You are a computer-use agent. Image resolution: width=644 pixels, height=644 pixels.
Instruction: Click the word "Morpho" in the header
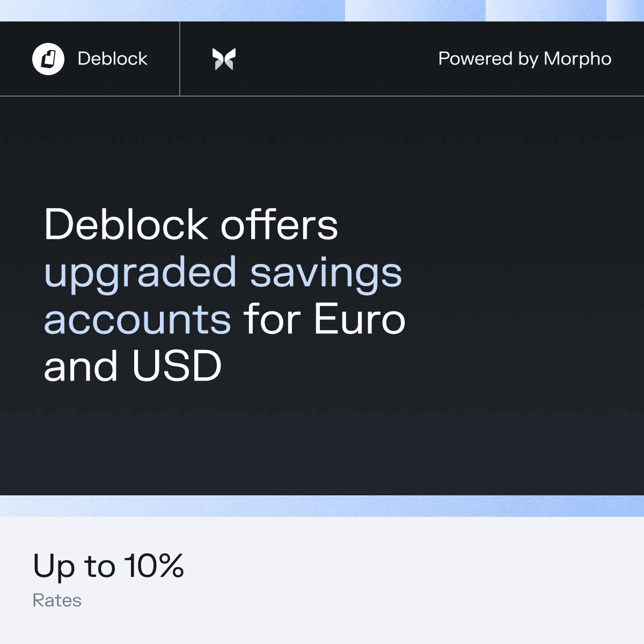pos(577,58)
